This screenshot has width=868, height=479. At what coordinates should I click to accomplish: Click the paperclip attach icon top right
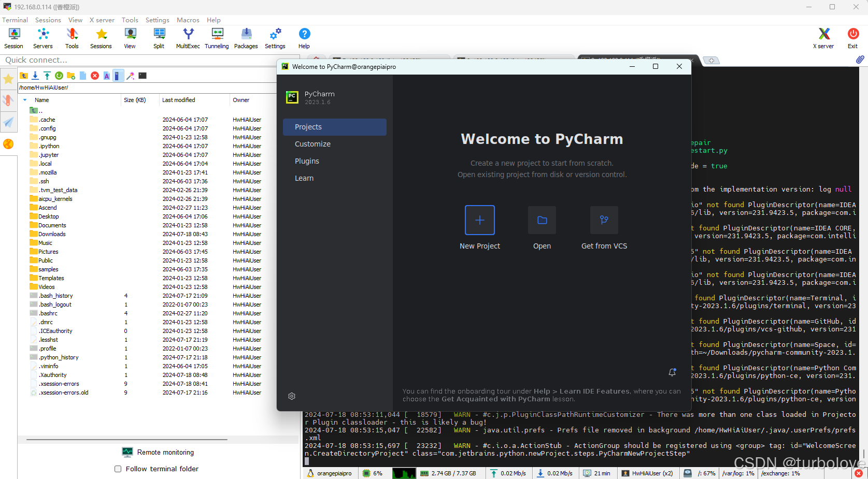860,60
